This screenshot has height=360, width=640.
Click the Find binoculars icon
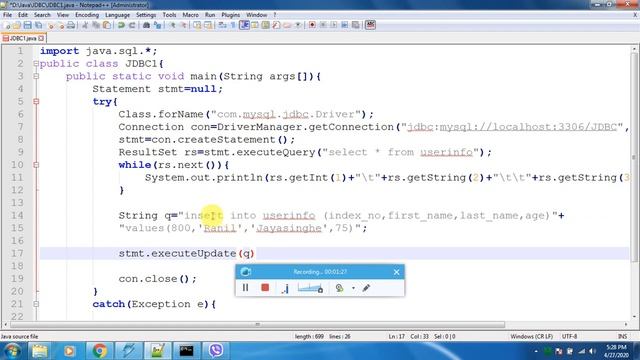146,25
